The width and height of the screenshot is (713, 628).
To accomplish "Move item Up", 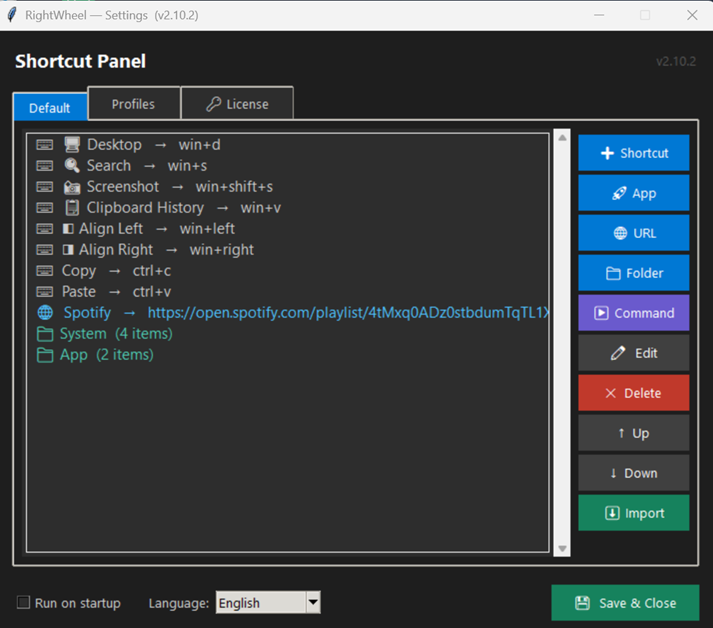I will 633,433.
